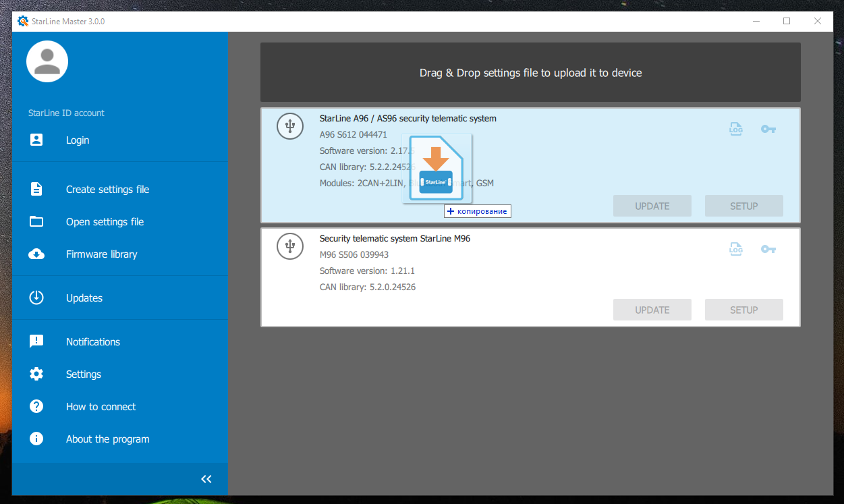This screenshot has width=844, height=504.
Task: Click the dragged StarLine settings file icon
Action: coord(437,167)
